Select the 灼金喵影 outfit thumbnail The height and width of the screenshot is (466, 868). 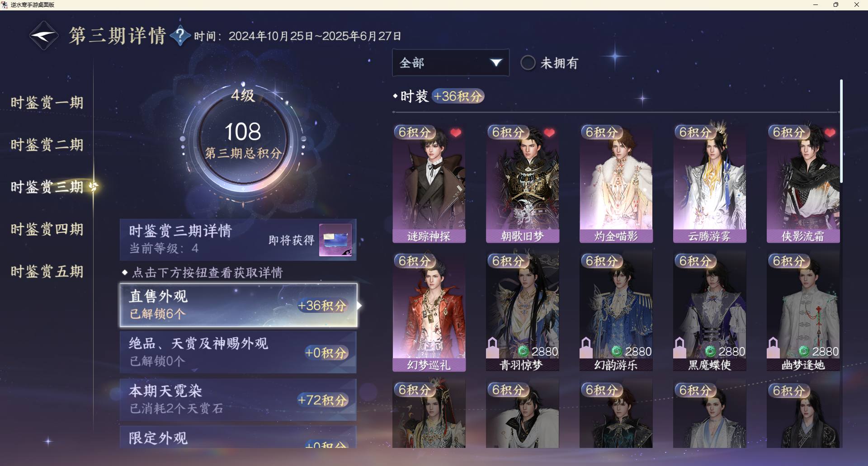click(616, 184)
